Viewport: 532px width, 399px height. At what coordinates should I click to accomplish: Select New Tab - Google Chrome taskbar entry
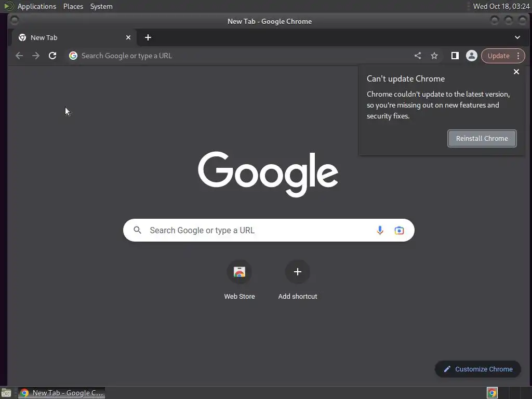click(61, 393)
